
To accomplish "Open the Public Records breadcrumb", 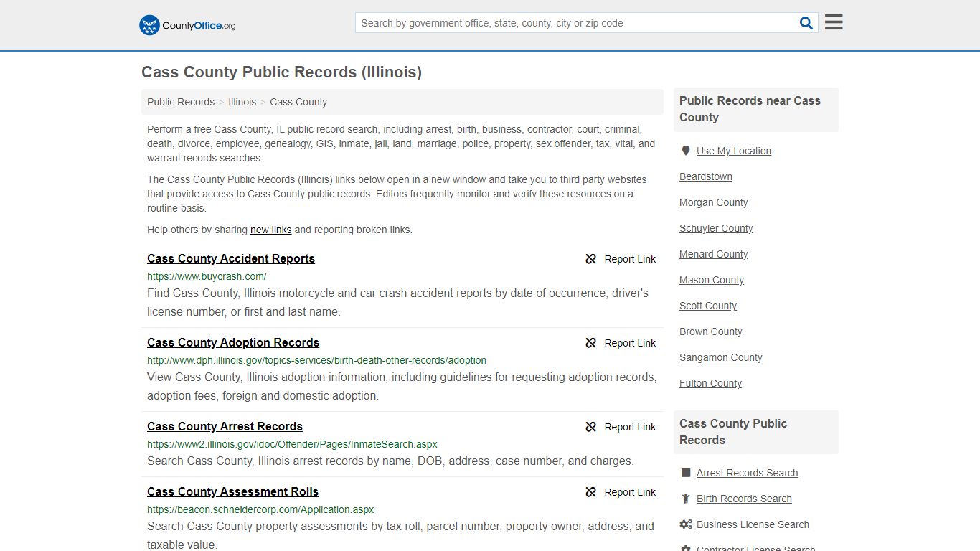I will [181, 102].
